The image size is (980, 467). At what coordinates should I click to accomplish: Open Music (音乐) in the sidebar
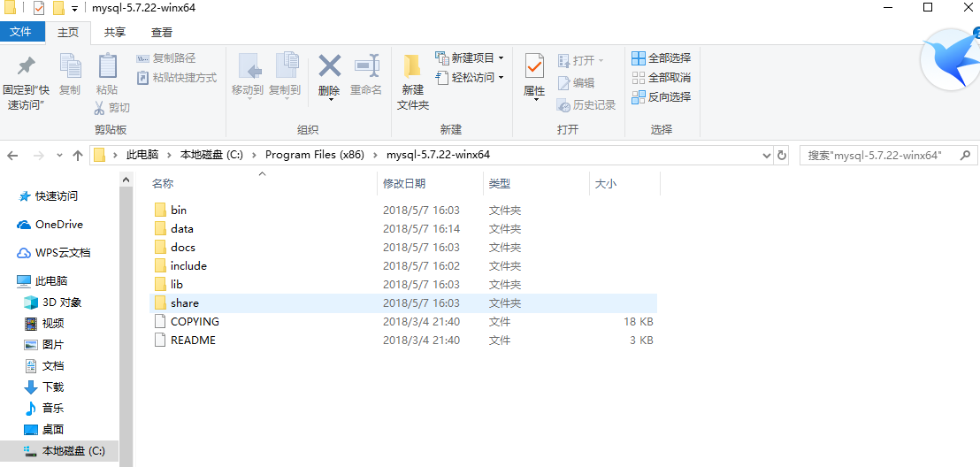43,409
